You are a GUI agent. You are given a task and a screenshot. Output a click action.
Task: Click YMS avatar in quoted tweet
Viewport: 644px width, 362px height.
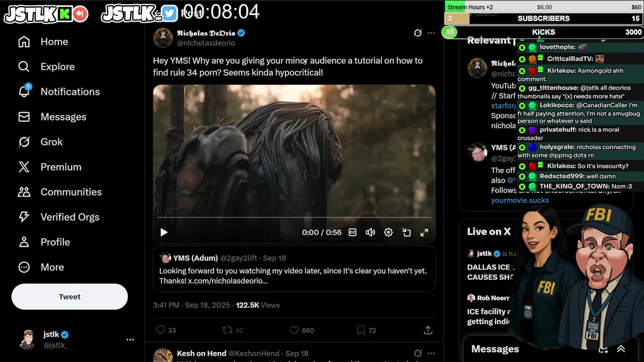click(x=165, y=258)
